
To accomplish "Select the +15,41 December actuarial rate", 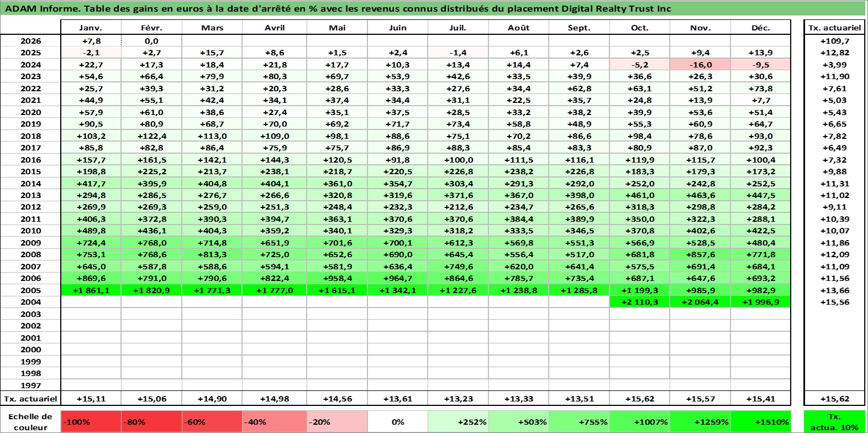I will coord(760,399).
